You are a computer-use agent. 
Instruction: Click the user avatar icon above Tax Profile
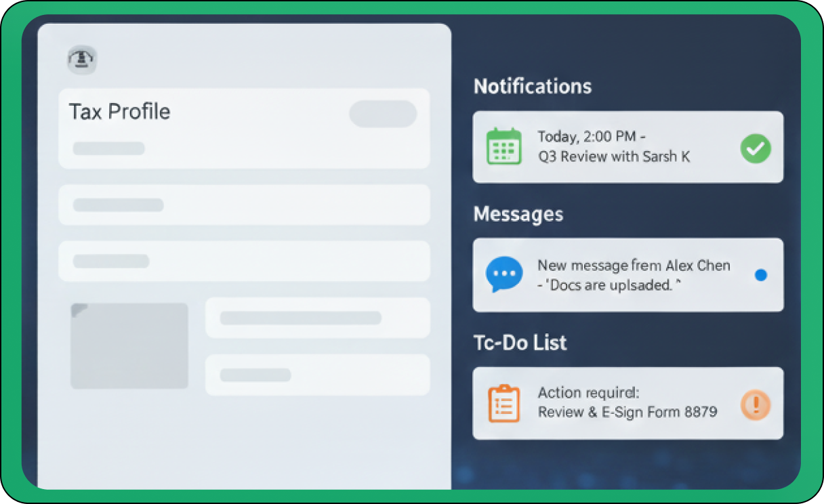(x=83, y=60)
